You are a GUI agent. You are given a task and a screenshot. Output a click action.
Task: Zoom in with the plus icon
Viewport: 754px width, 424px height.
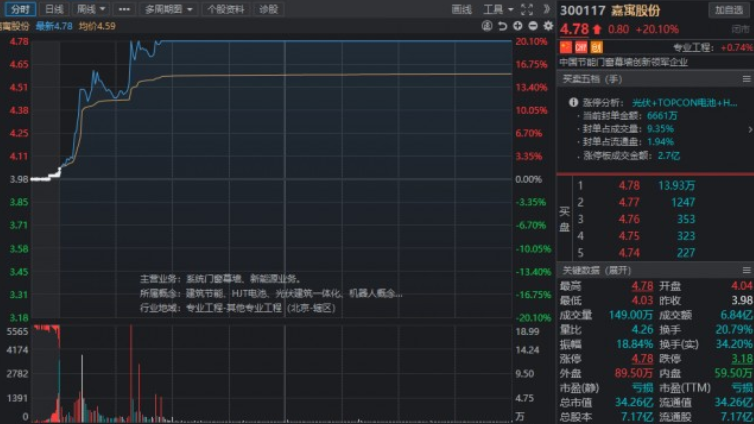point(518,25)
